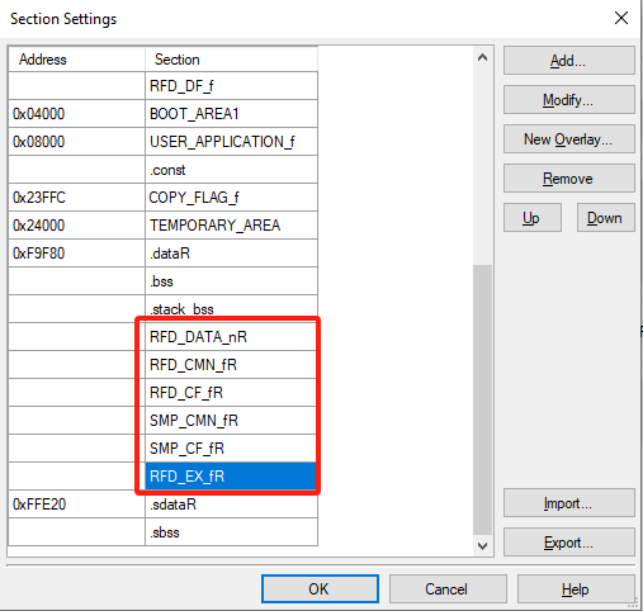
Task: Select COPY_FLAG_f section
Action: click(x=231, y=198)
